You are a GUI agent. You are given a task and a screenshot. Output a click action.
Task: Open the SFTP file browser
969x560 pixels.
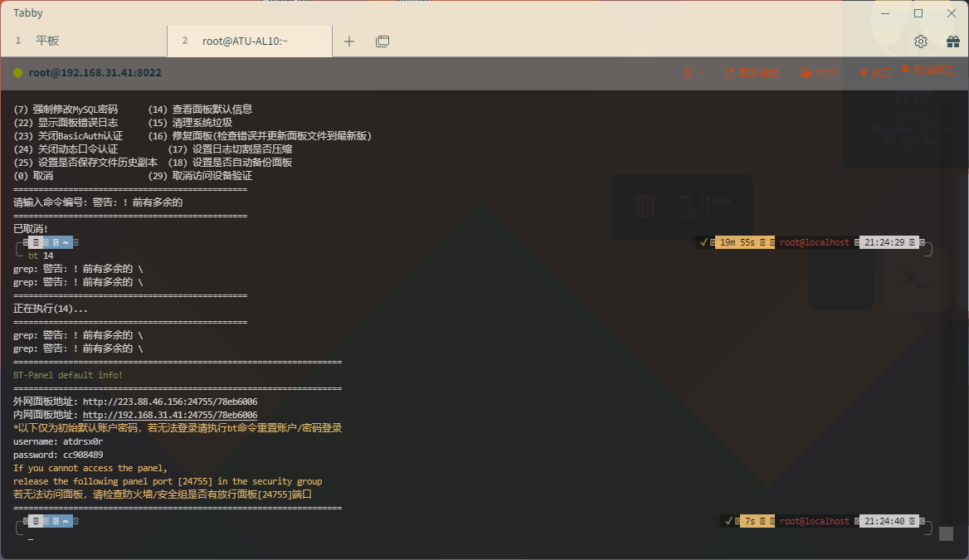click(x=820, y=72)
